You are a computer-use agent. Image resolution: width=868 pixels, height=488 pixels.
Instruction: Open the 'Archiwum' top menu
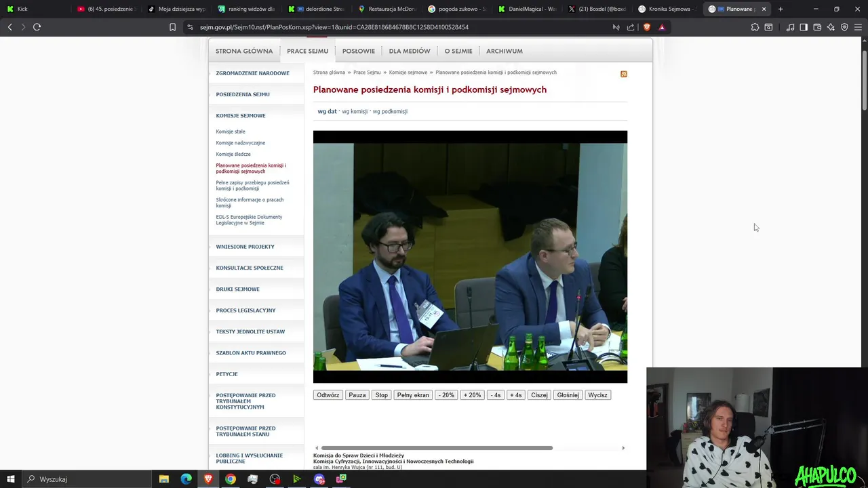pyautogui.click(x=505, y=51)
